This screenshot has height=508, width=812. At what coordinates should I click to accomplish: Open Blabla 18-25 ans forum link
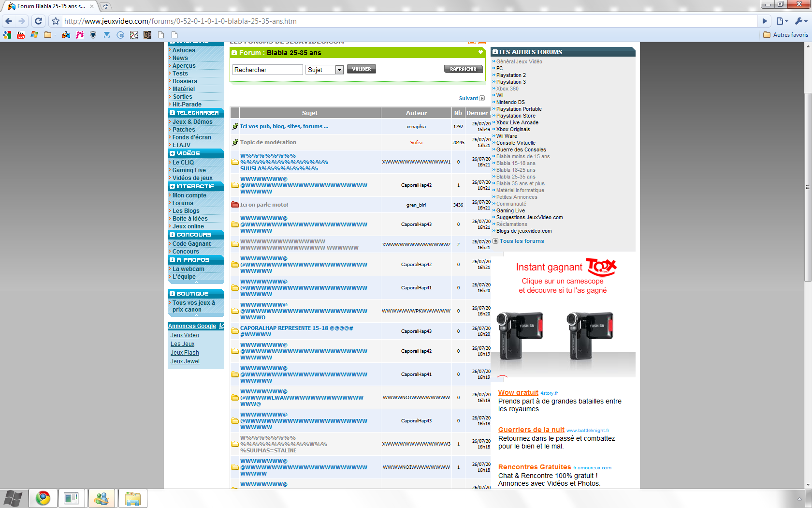516,170
